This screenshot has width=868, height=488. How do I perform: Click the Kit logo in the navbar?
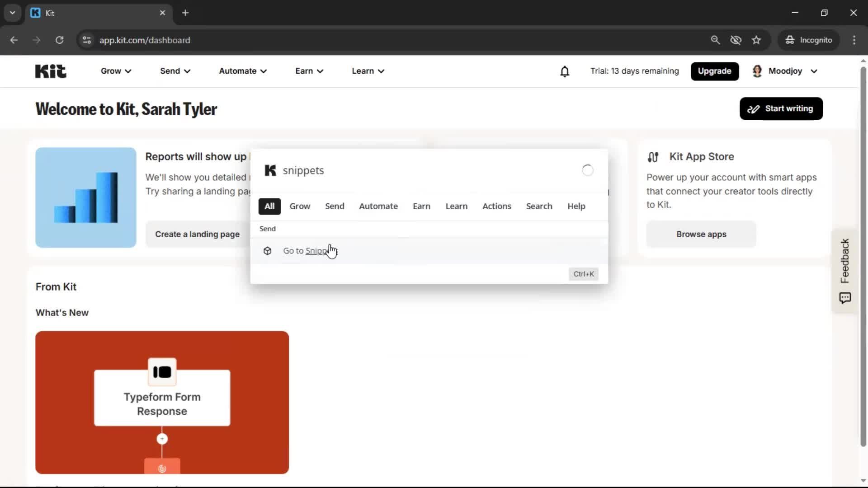50,71
